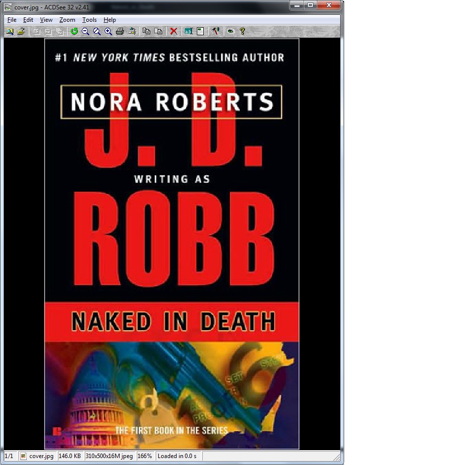The height and width of the screenshot is (465, 476).
Task: Click the cover.jpg filename in status bar
Action: [41, 456]
